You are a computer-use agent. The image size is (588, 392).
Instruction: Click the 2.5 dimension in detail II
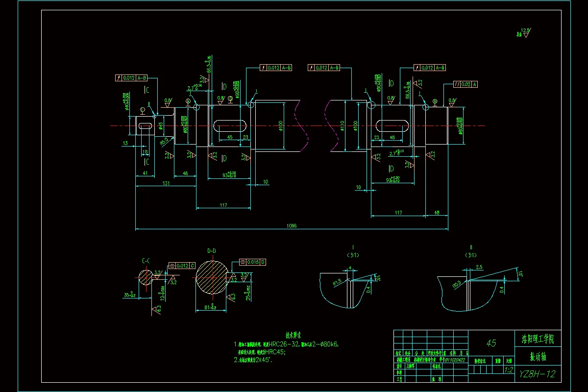(x=479, y=268)
